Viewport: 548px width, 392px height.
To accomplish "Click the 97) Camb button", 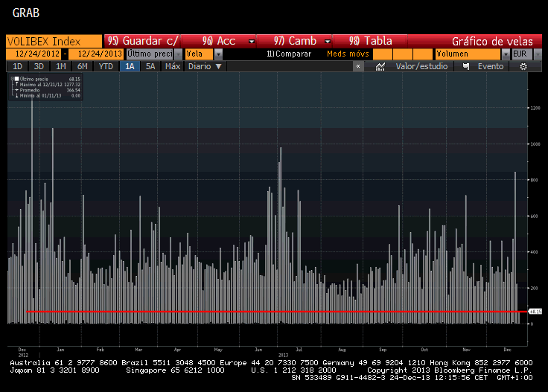I will point(294,41).
